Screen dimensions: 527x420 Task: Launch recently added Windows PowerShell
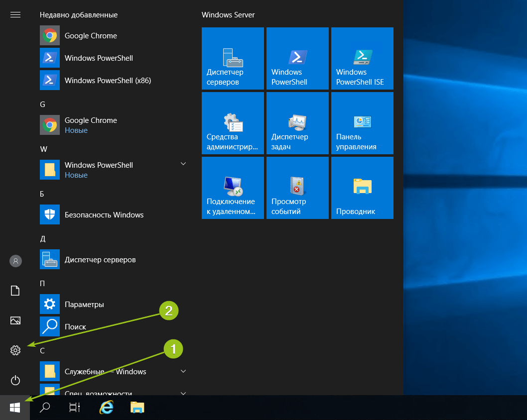click(114, 58)
